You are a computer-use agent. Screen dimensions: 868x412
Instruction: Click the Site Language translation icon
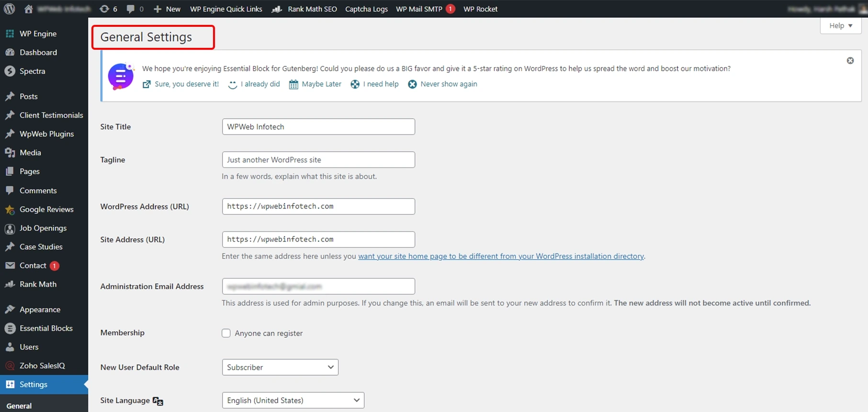(158, 401)
